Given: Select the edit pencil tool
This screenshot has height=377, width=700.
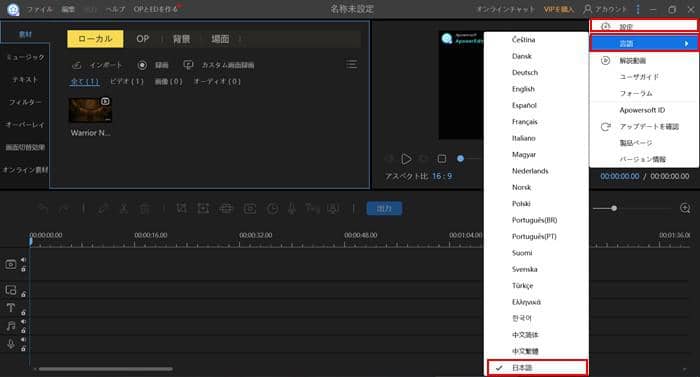Looking at the screenshot, I should 104,208.
